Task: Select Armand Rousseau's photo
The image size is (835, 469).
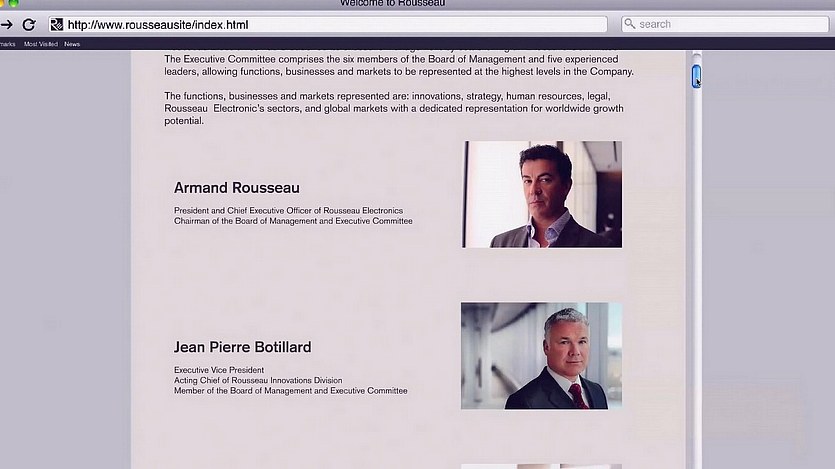Action: 542,194
